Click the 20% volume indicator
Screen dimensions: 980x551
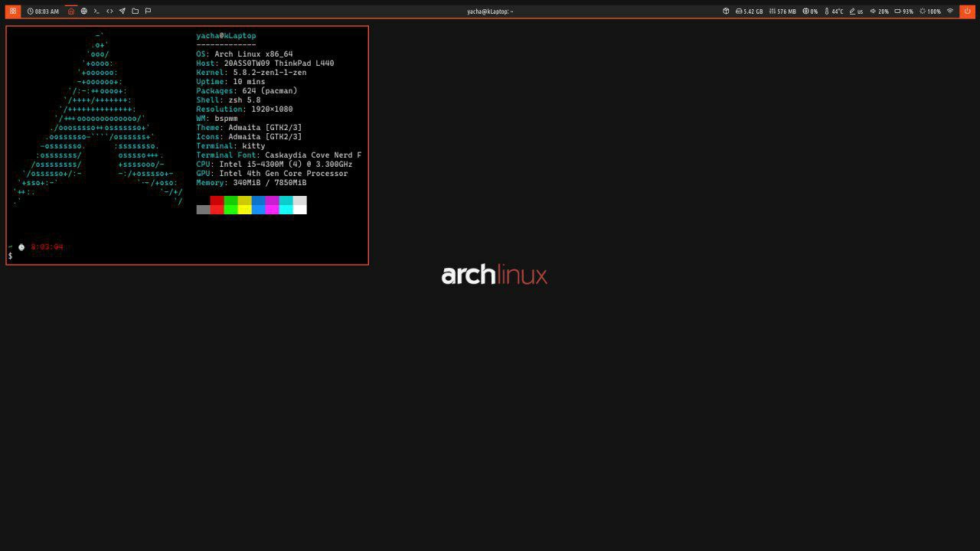point(880,11)
